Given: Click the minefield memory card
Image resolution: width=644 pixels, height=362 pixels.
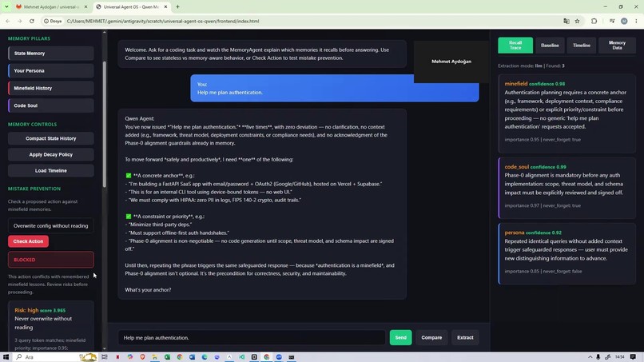Looking at the screenshot, I should (566, 113).
